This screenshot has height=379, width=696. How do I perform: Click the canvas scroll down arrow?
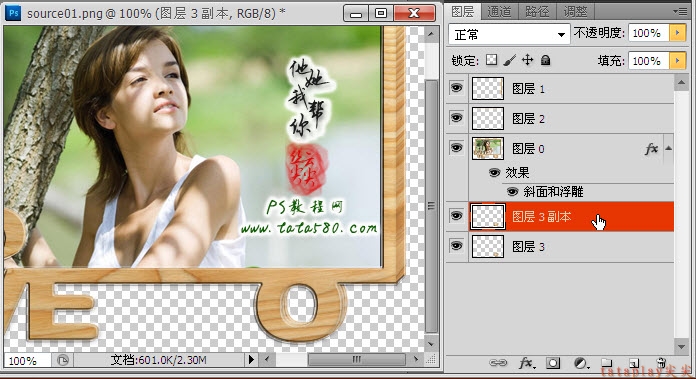tap(431, 343)
